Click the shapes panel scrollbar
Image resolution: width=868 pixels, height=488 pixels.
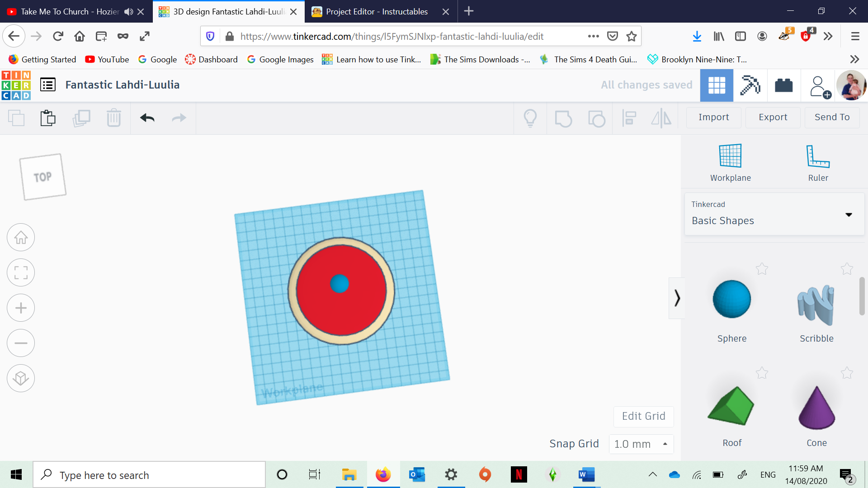[x=862, y=296]
